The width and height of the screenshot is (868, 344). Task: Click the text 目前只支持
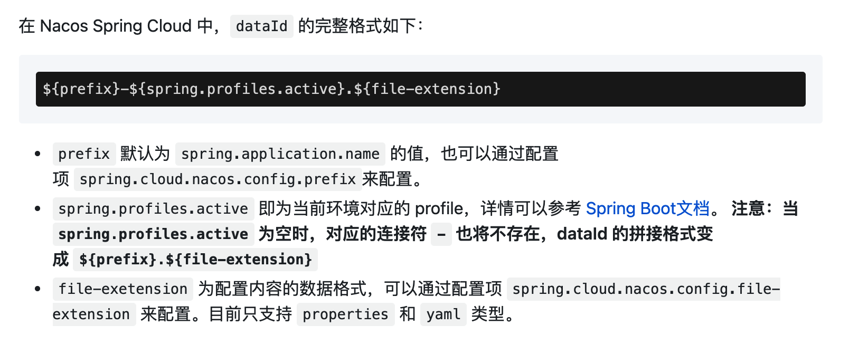click(250, 314)
